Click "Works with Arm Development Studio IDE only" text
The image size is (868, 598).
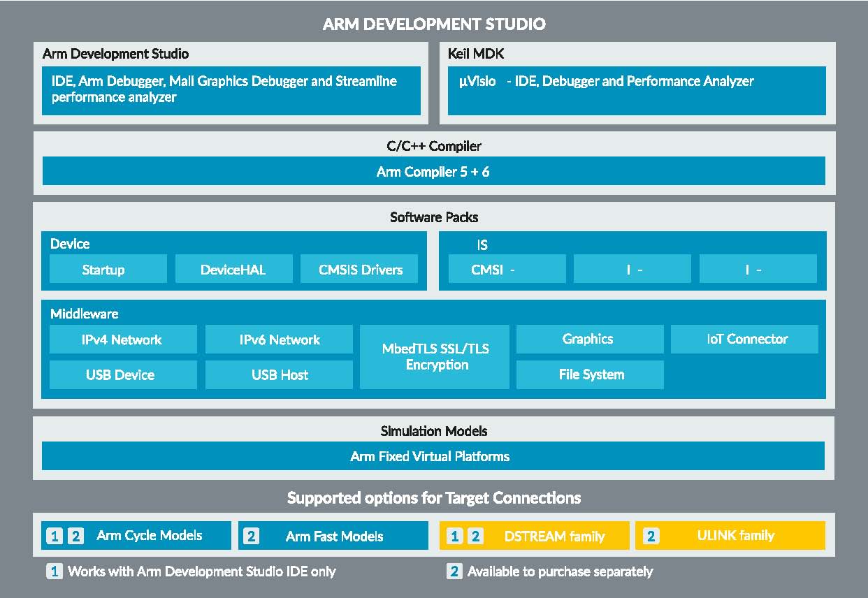pos(202,571)
